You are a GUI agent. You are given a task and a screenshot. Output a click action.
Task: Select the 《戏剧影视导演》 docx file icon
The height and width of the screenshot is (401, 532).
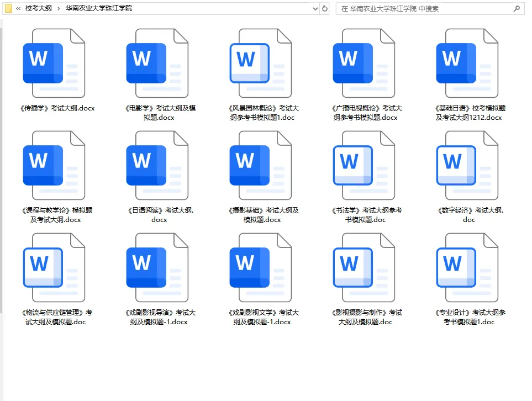157,267
